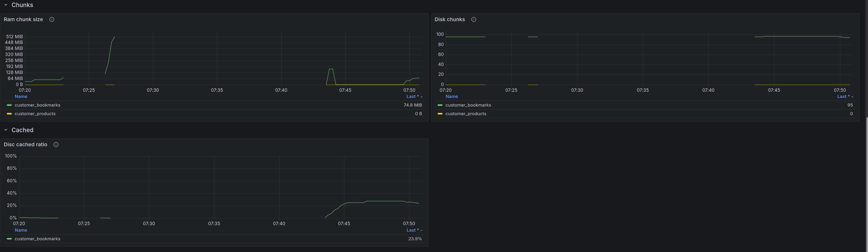
Task: Sort by Name in Disk chunks legend
Action: [452, 97]
